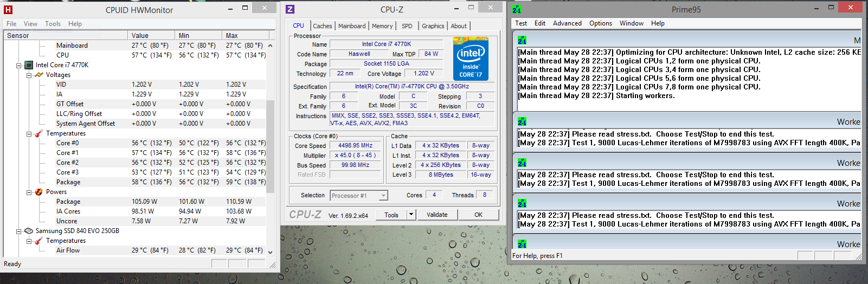Collapse the Powers tree node

pos(29,192)
